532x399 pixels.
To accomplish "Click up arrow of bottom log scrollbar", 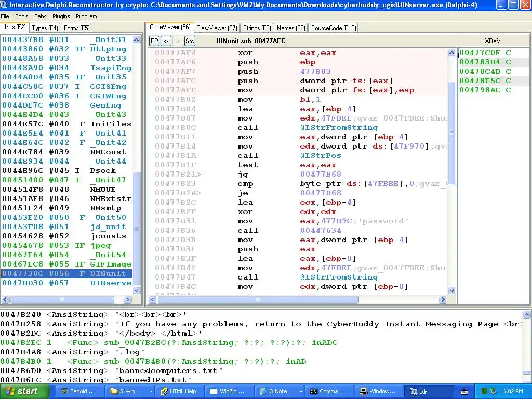I will tap(526, 315).
